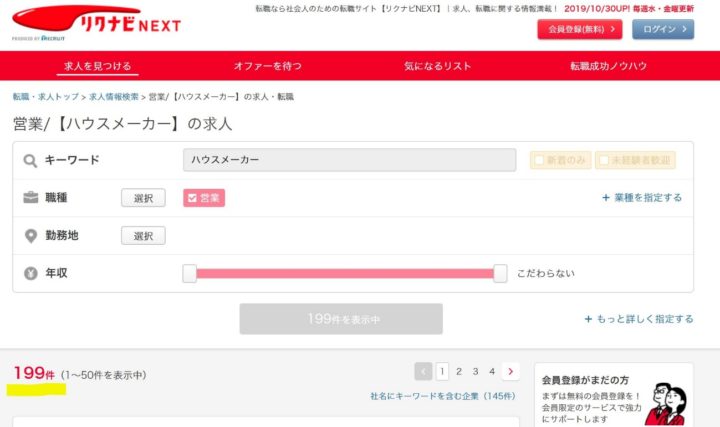This screenshot has height=427, width=720.
Task: Click the Rikunabi NEXT logo
Action: pos(97,22)
